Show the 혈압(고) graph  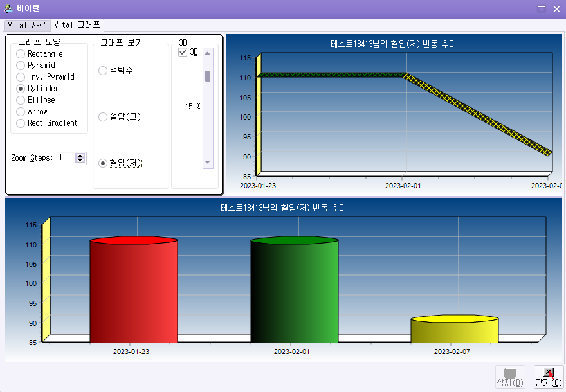click(x=120, y=117)
